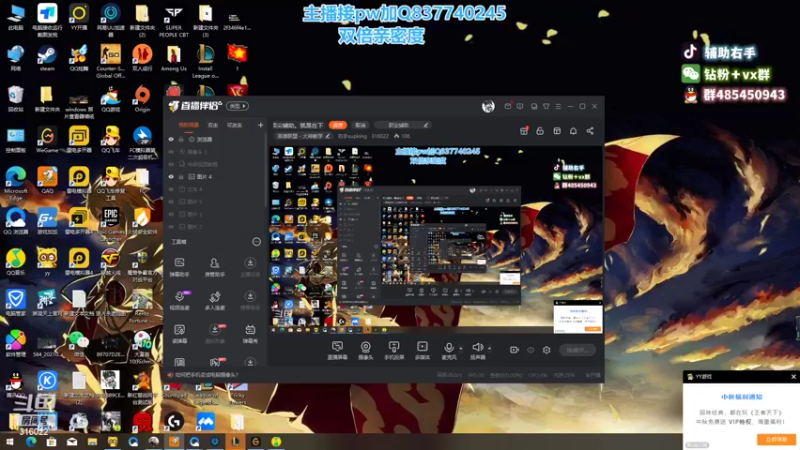
Task: Open the Mail app from the taskbar
Action: [x=72, y=441]
